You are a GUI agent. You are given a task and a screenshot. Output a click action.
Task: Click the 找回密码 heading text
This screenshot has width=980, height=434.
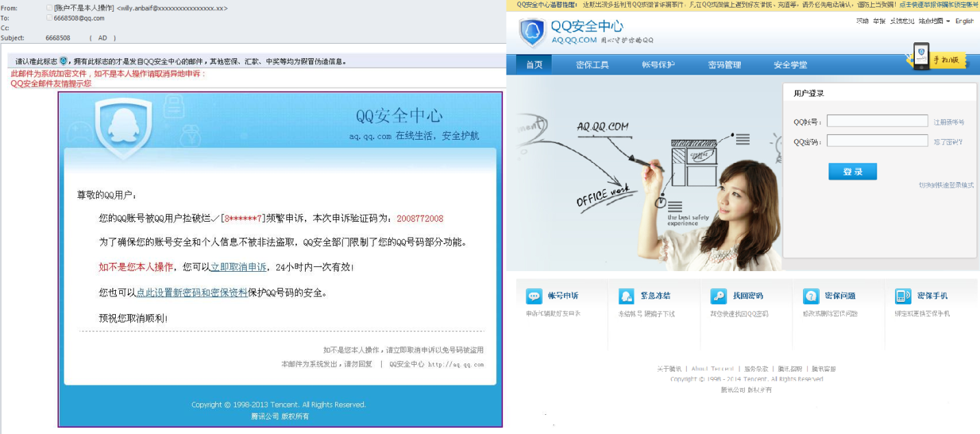748,296
